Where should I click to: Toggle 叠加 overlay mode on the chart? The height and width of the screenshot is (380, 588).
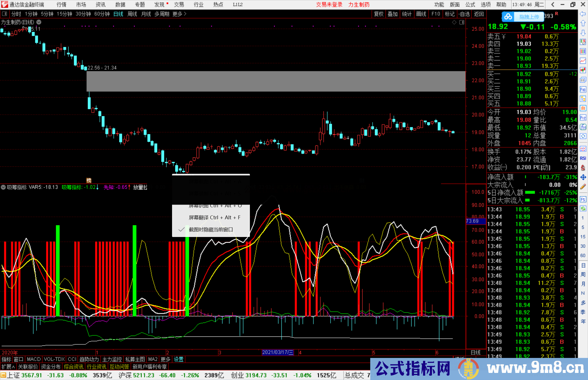pos(393,14)
